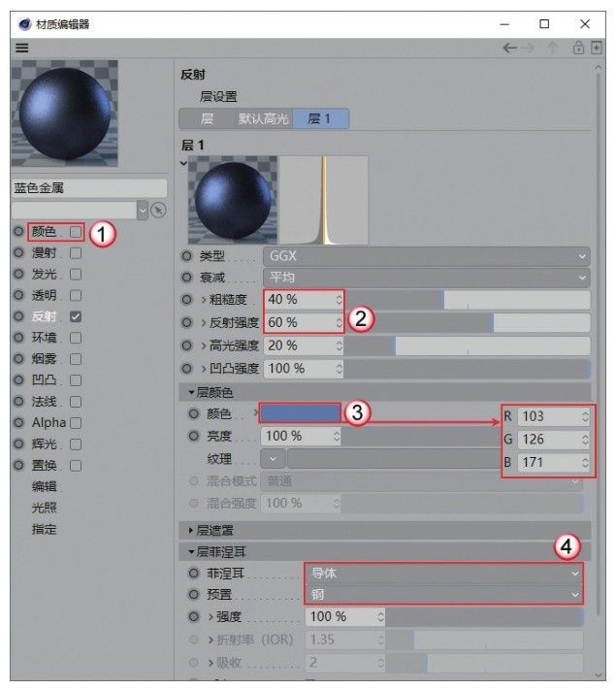Enable the 颜色 channel checkbox
The height and width of the screenshot is (690, 616).
(x=76, y=232)
